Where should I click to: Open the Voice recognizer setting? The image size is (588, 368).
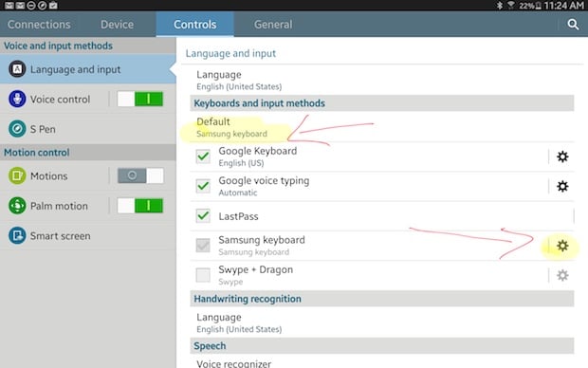382,362
